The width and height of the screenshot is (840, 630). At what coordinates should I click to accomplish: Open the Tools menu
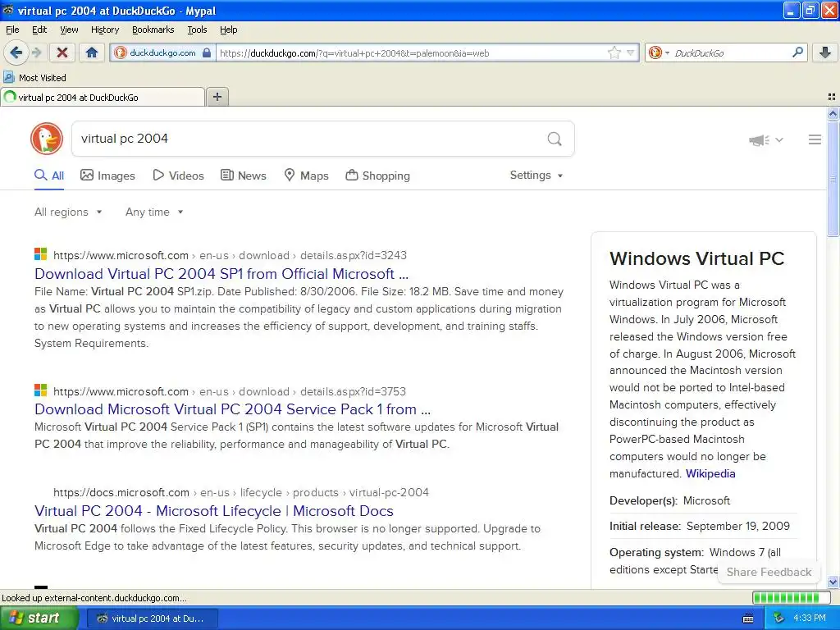(197, 30)
